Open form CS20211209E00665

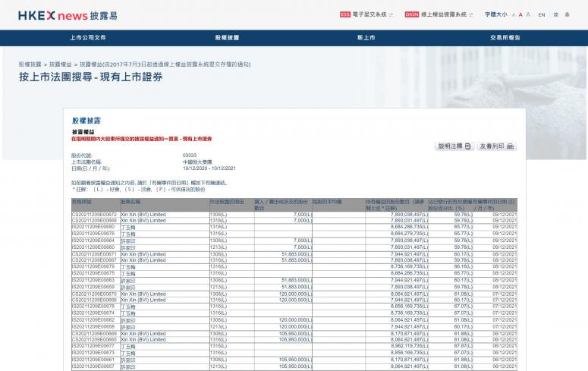tap(94, 340)
